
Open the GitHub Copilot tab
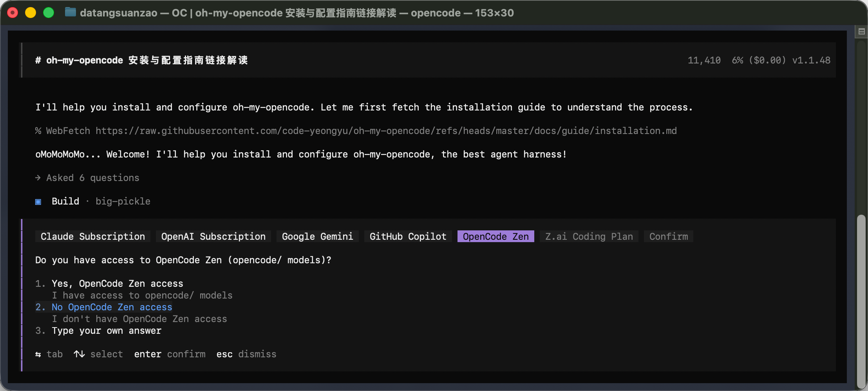(x=408, y=236)
